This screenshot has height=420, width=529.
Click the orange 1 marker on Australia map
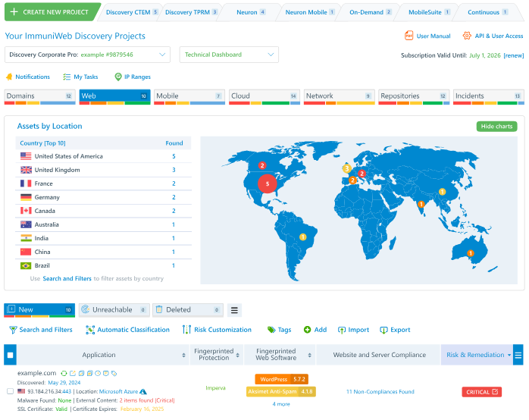point(471,253)
